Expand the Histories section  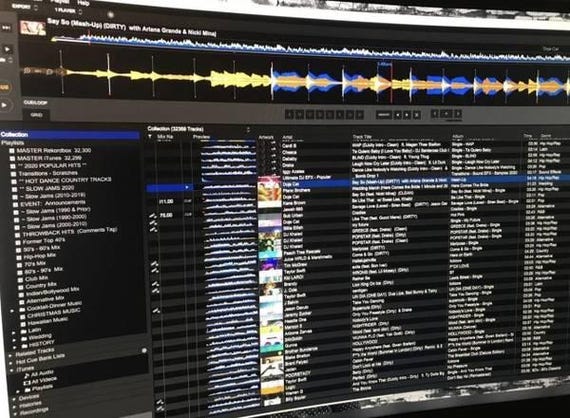pos(15,406)
